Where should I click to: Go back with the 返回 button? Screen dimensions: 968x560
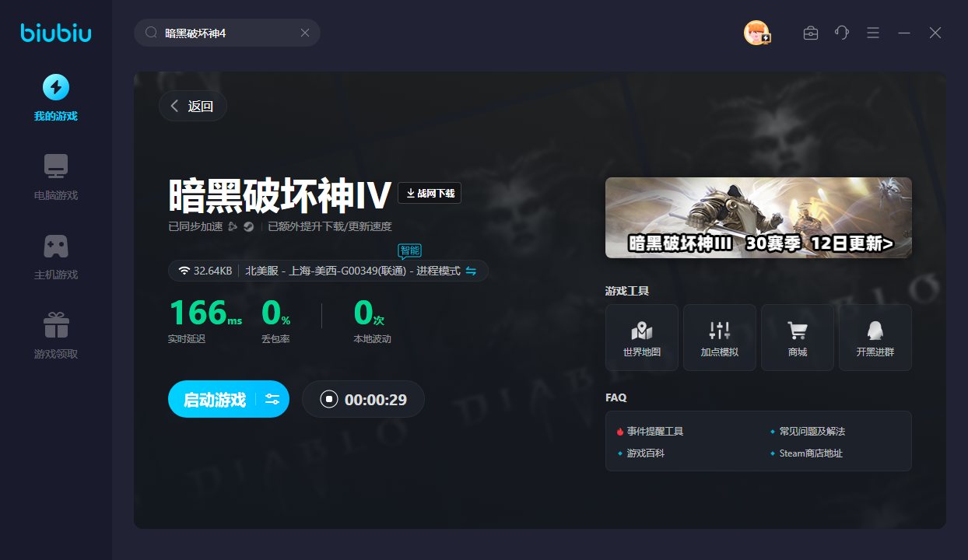coord(193,107)
